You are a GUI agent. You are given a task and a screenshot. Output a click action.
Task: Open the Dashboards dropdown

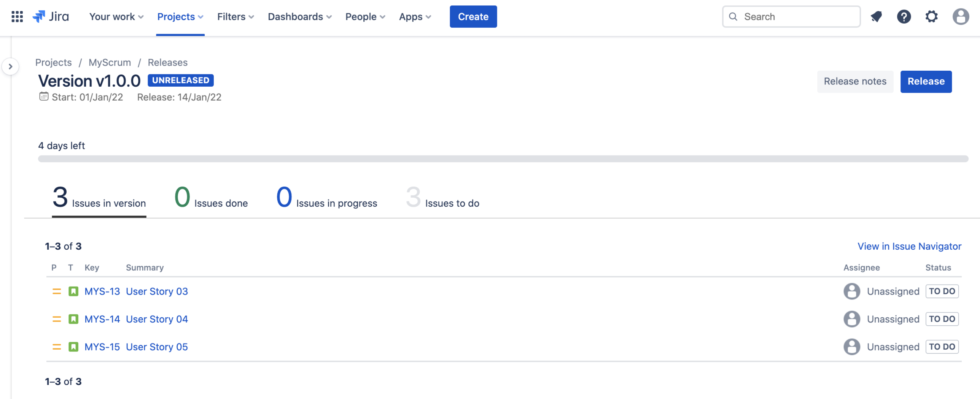click(x=300, y=17)
